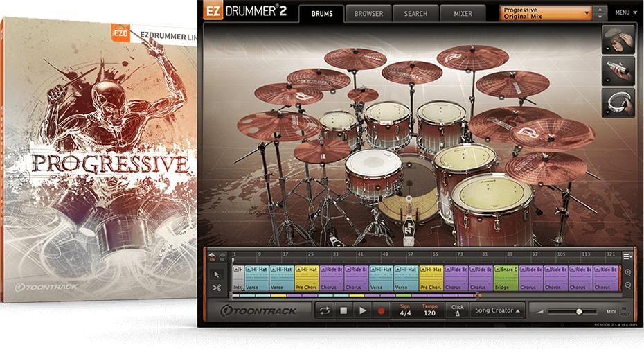Toggle the Click metronome

(457, 310)
